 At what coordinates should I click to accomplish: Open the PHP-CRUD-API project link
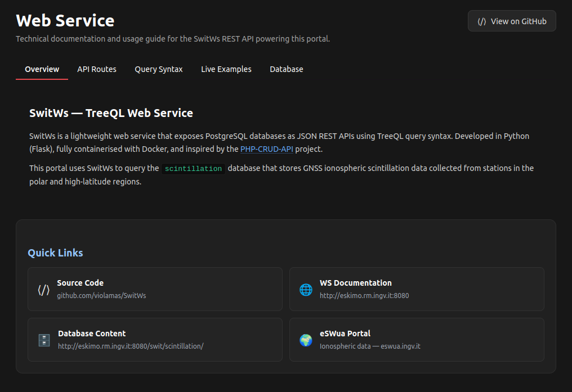(266, 148)
